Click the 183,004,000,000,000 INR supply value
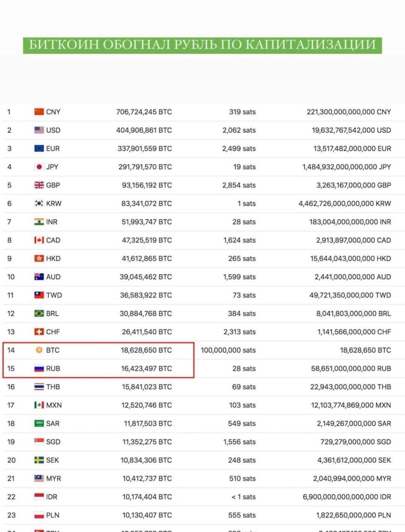 tap(350, 222)
